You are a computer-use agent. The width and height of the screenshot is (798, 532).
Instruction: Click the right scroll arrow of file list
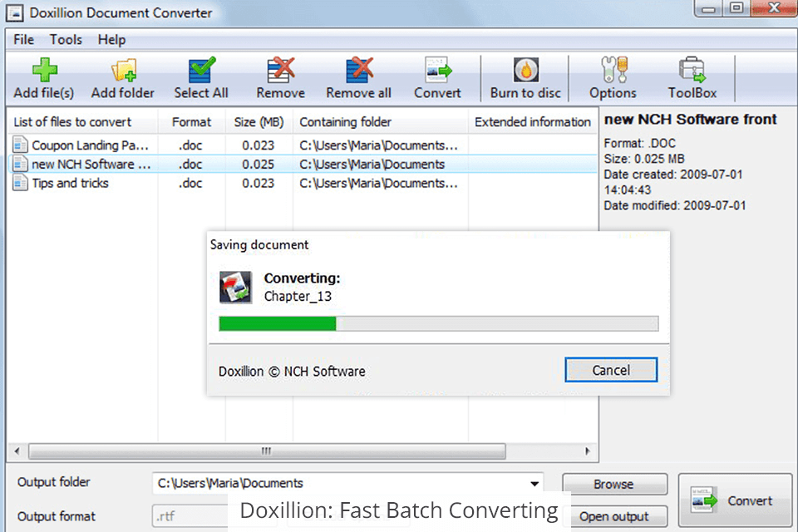coord(588,451)
